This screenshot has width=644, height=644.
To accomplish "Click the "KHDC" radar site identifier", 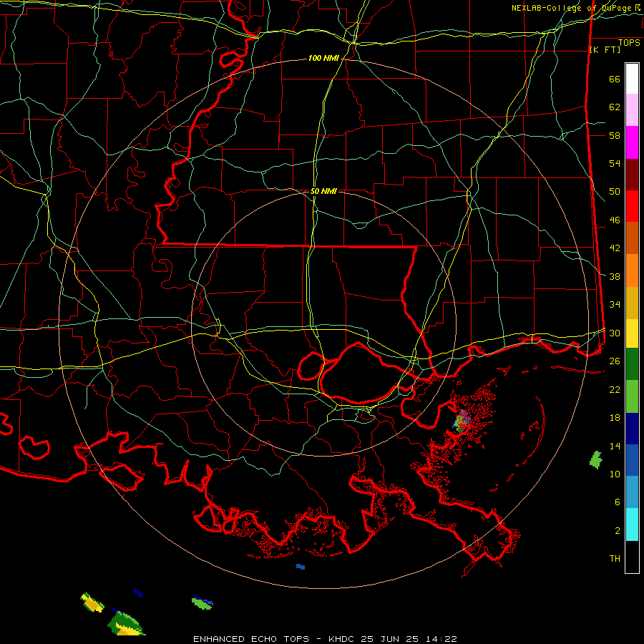I will (x=343, y=639).
